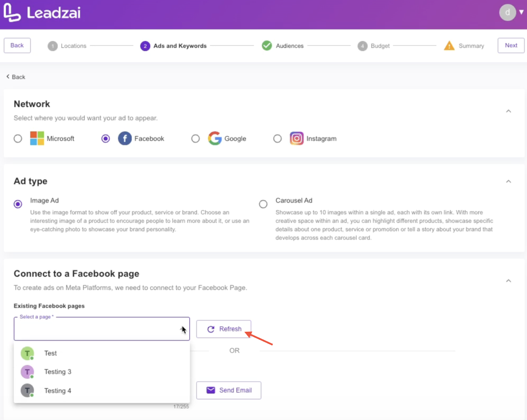Collapse the Ad type section
The image size is (527, 420).
(x=508, y=181)
